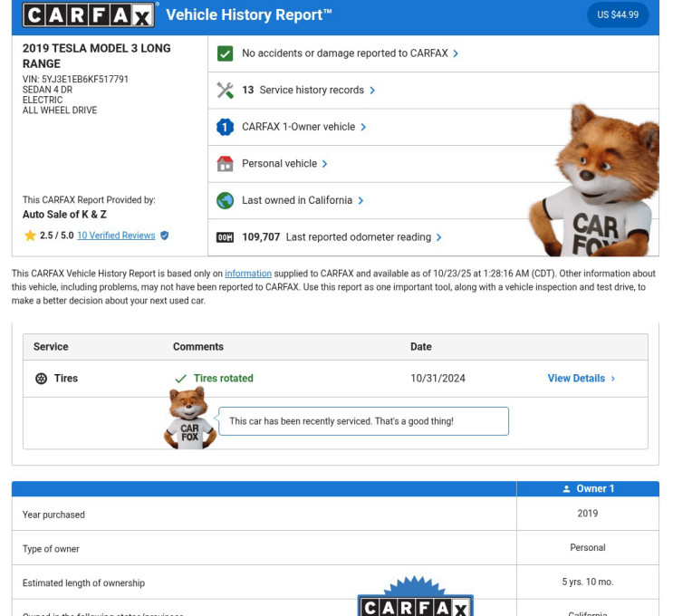This screenshot has height=616, width=673.
Task: Click the odometer reading icon
Action: tap(225, 237)
